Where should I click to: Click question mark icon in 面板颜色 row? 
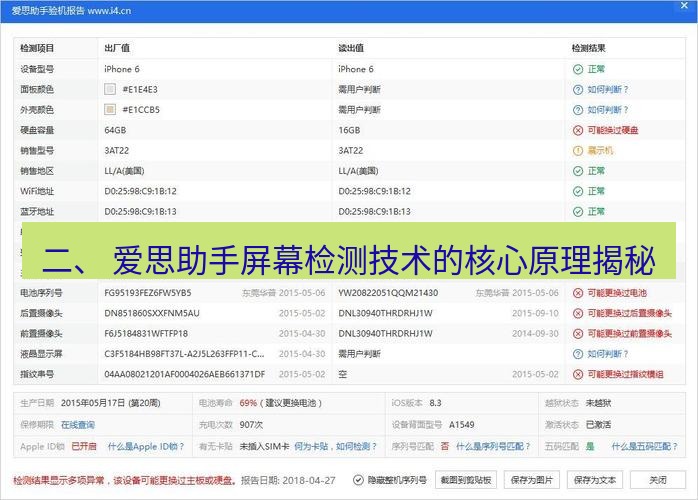(x=578, y=90)
